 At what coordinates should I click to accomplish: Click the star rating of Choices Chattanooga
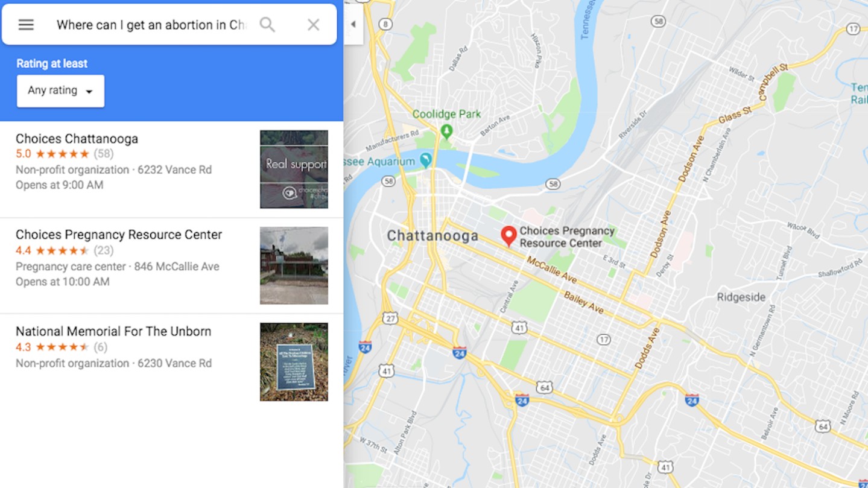62,154
